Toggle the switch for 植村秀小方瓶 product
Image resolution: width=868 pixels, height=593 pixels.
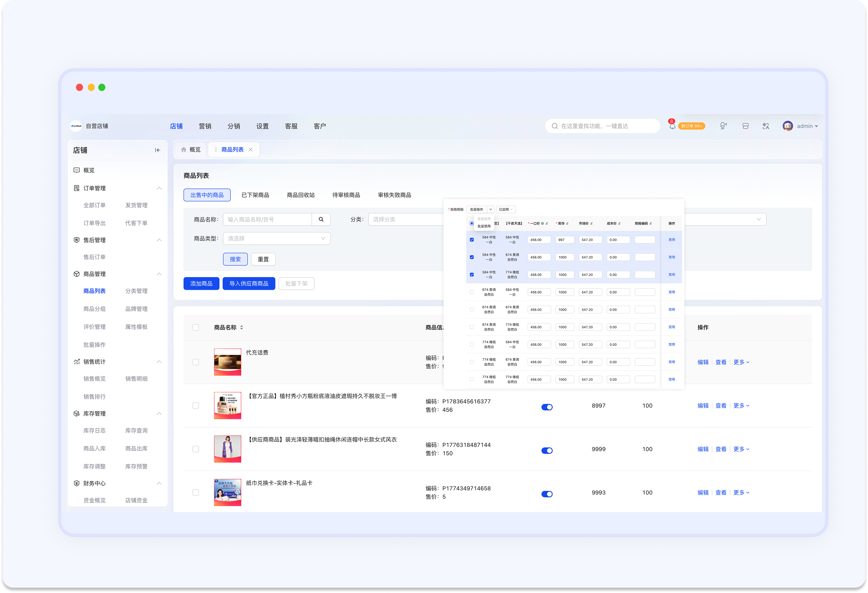click(x=547, y=407)
